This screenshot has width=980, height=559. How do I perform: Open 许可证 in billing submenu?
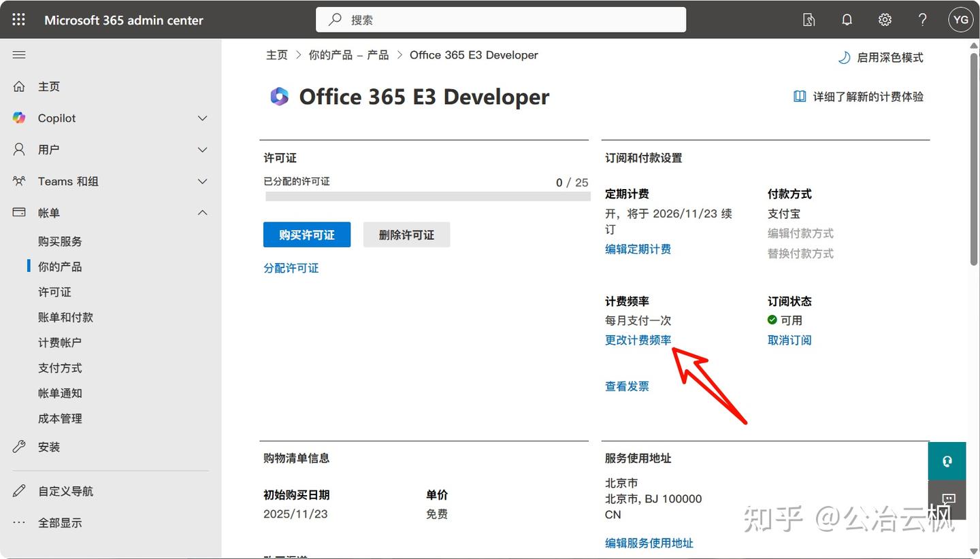pyautogui.click(x=54, y=292)
